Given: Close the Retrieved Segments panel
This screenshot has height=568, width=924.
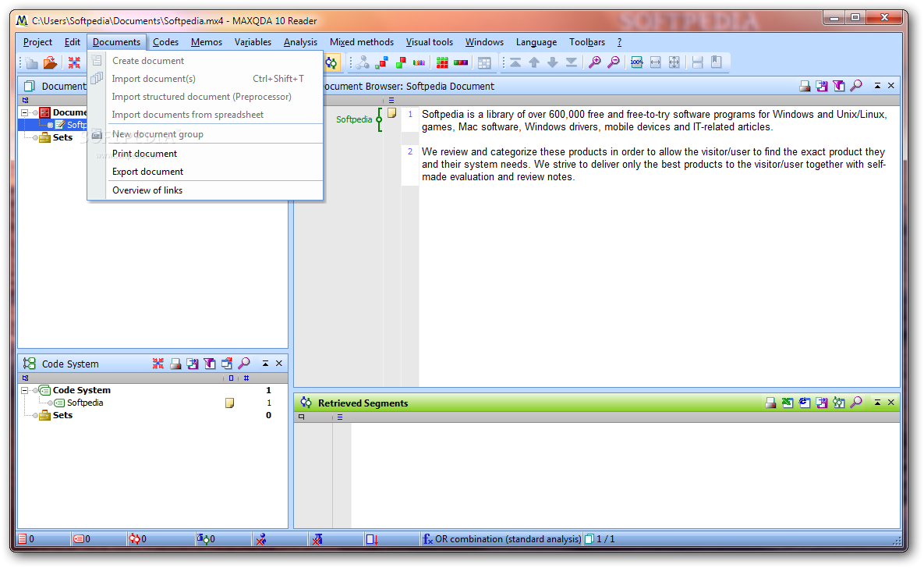Looking at the screenshot, I should [x=891, y=403].
